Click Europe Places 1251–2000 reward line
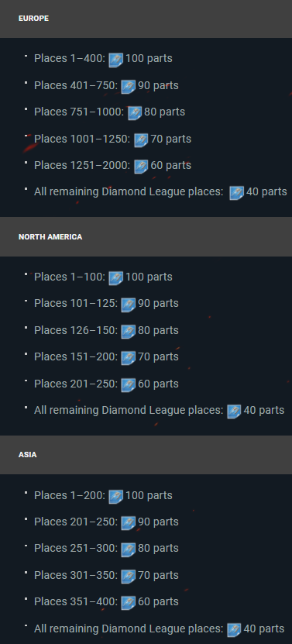The image size is (292, 644). click(x=112, y=166)
